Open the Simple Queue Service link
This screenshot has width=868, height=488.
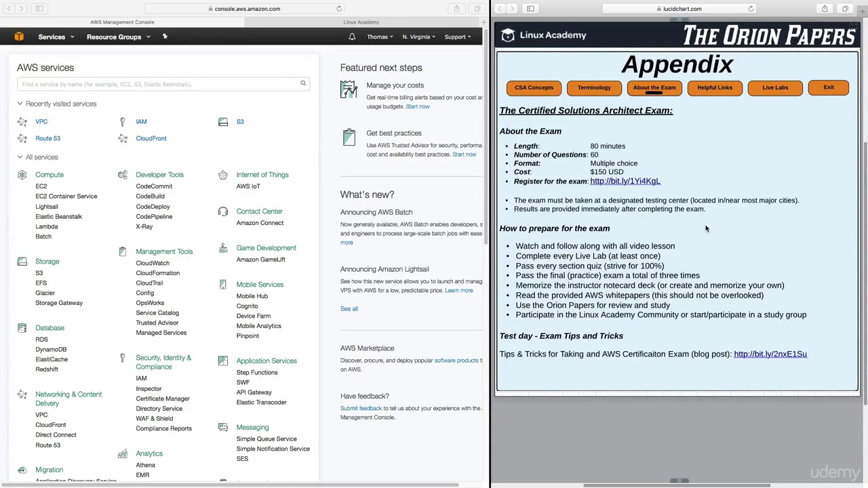pos(267,439)
